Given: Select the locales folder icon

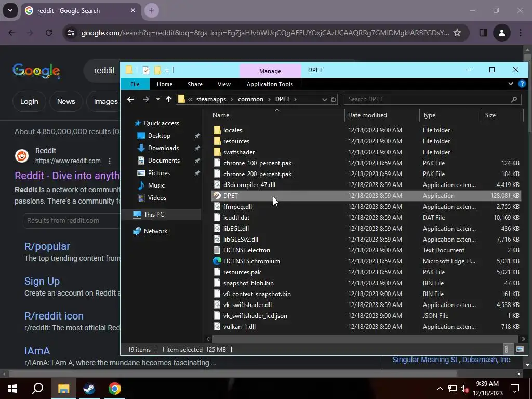Looking at the screenshot, I should (217, 130).
